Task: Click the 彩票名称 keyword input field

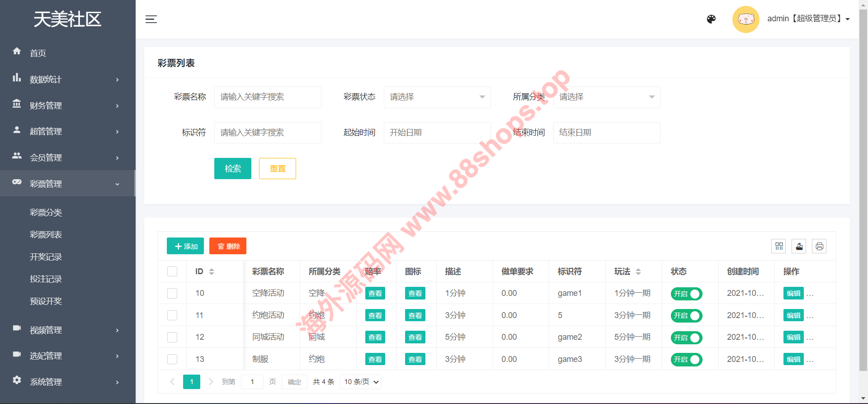Action: coord(268,97)
